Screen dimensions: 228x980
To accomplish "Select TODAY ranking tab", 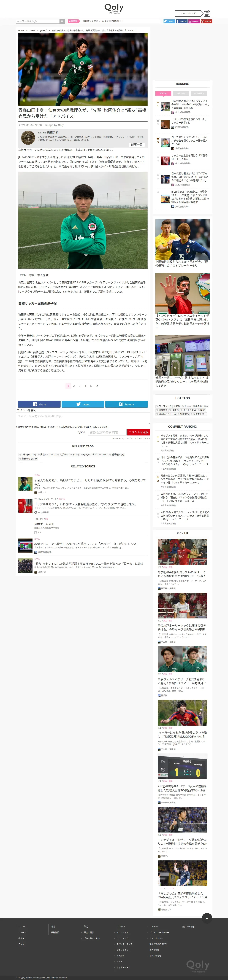I will pos(163,93).
